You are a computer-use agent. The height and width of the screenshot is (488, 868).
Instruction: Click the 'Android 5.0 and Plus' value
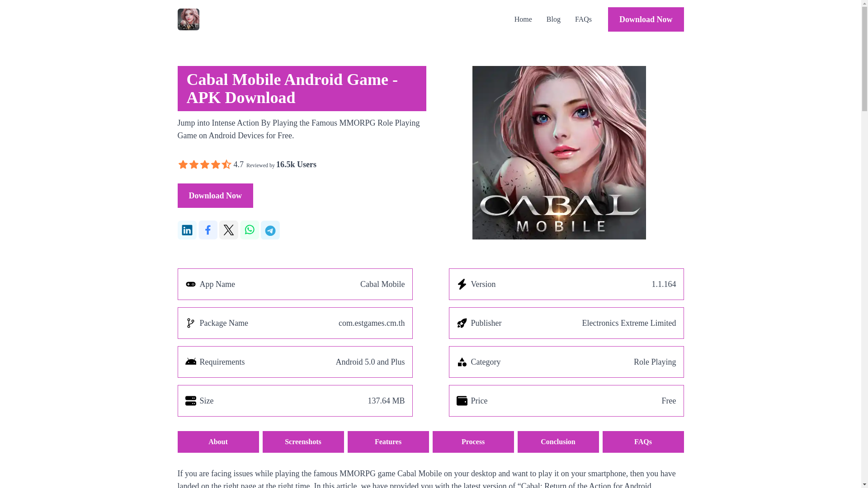(370, 362)
